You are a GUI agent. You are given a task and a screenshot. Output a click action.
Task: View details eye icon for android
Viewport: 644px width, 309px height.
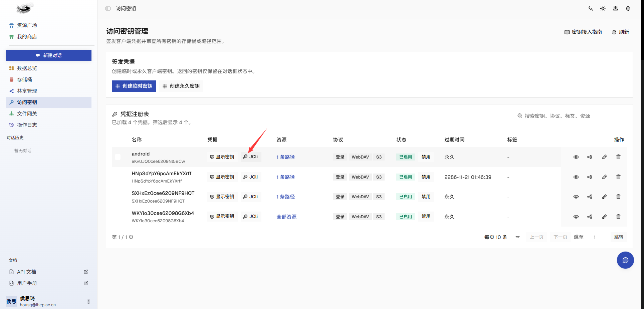[576, 157]
